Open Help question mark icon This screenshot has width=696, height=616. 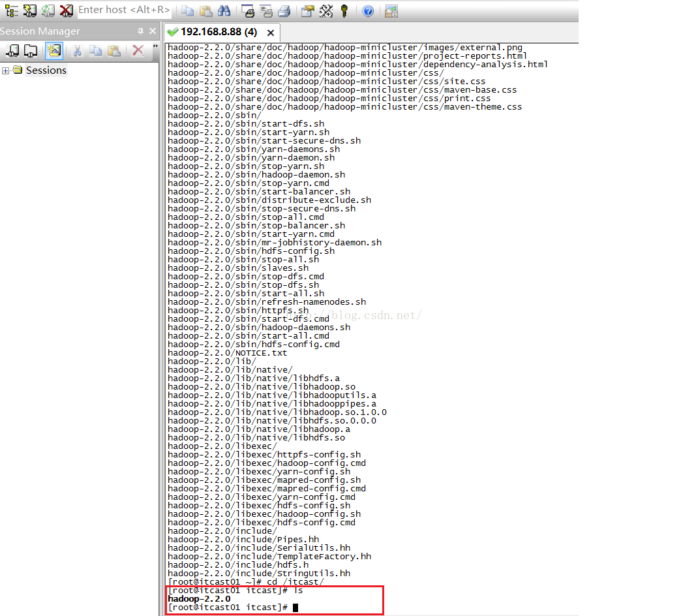[x=368, y=11]
